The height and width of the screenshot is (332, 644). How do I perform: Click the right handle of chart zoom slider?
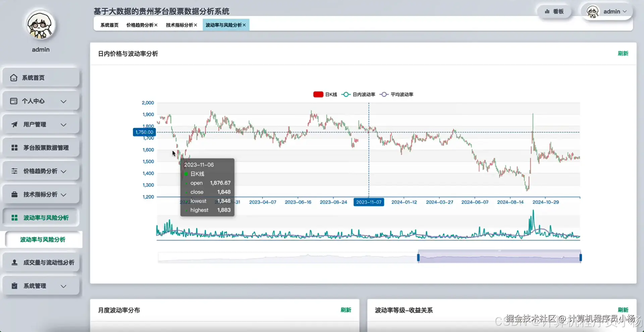pyautogui.click(x=581, y=257)
